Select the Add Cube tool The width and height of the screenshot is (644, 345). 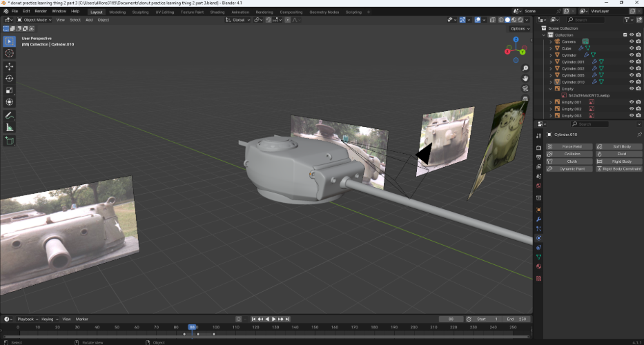pyautogui.click(x=10, y=141)
